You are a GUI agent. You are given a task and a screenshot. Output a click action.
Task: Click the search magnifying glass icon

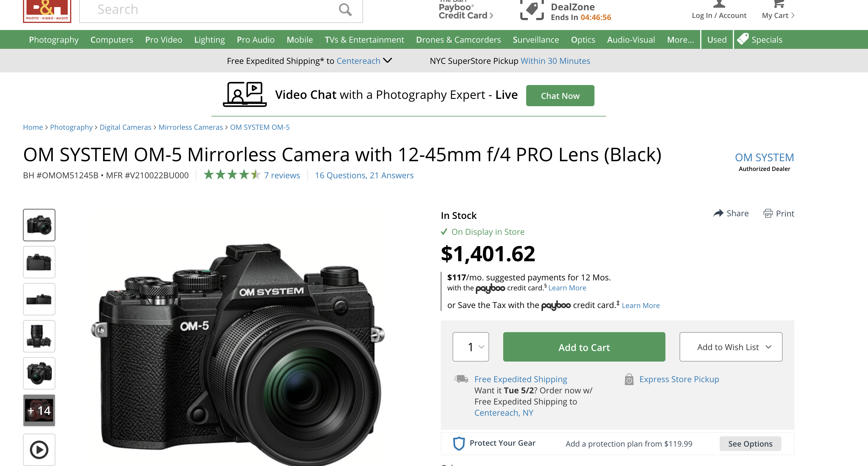[345, 9]
